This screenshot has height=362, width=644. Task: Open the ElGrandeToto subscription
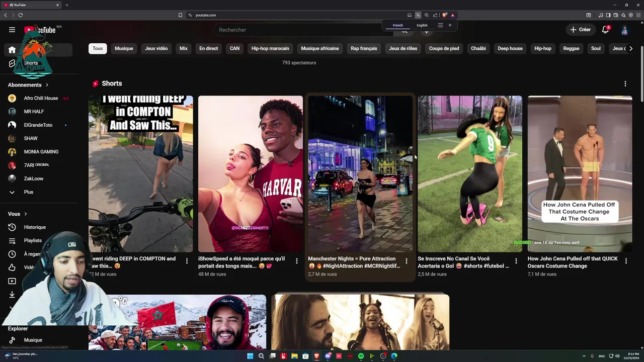[39, 125]
